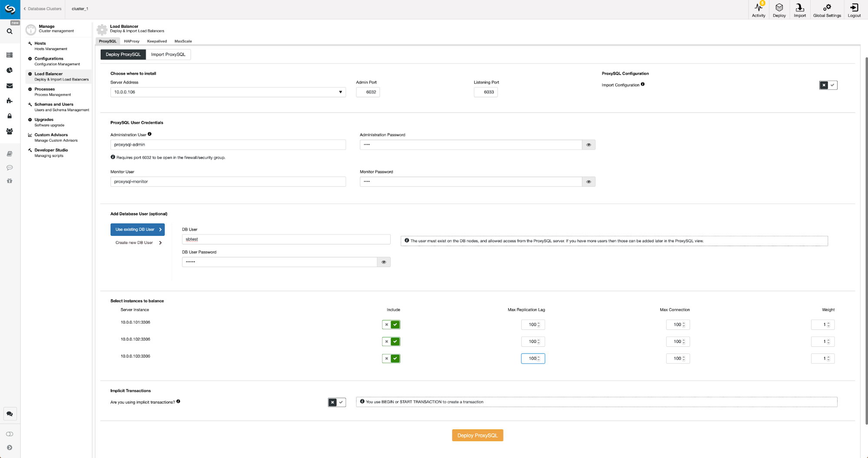Open Schemas and Users menu item

[58, 107]
